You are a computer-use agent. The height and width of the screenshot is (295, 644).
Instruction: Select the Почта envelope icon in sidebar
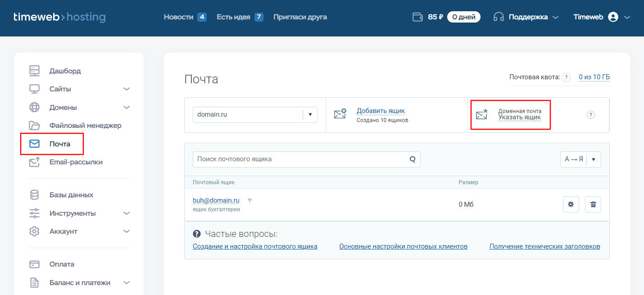tap(34, 144)
